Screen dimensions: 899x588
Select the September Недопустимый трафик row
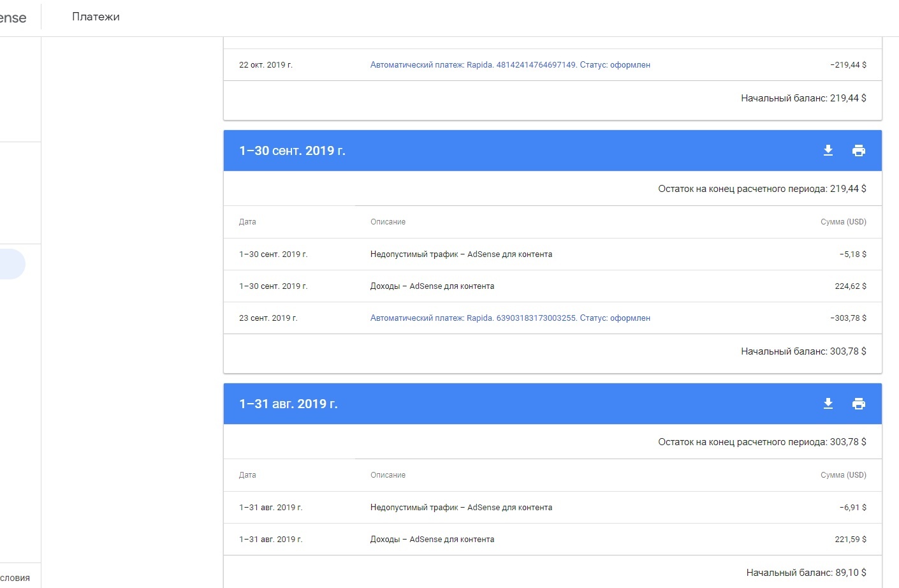461,254
